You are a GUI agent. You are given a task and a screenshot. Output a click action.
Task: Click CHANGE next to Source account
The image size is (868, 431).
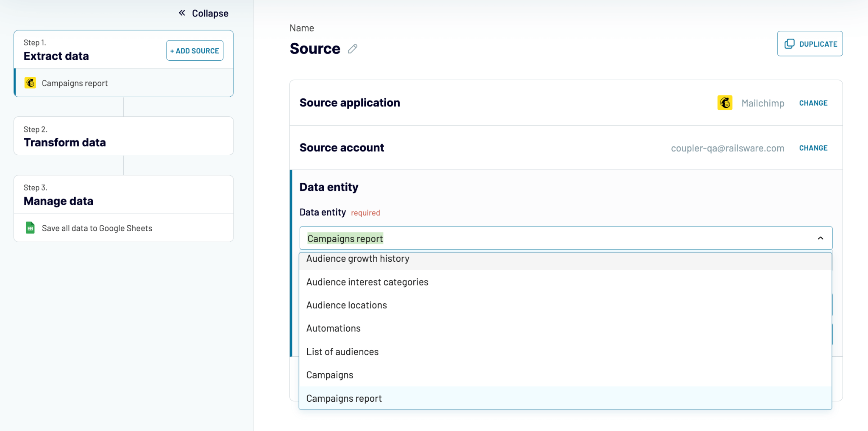tap(813, 148)
